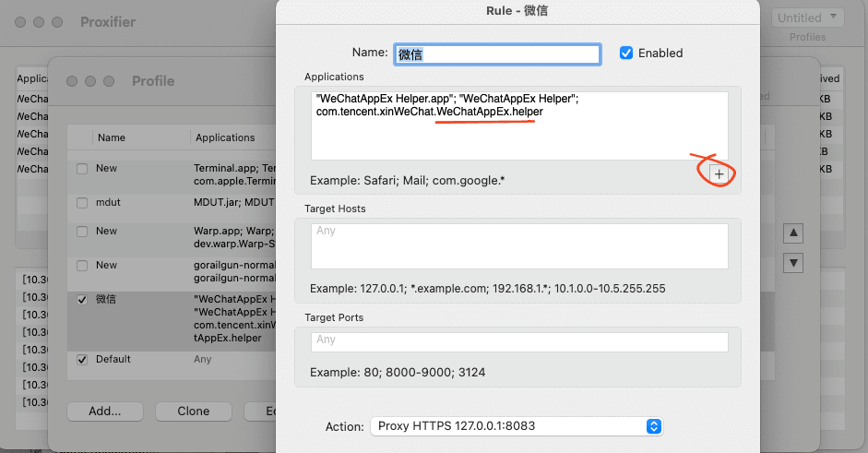Open the Untitled profiles dropdown
Image resolution: width=868 pixels, height=453 pixels.
(x=808, y=18)
